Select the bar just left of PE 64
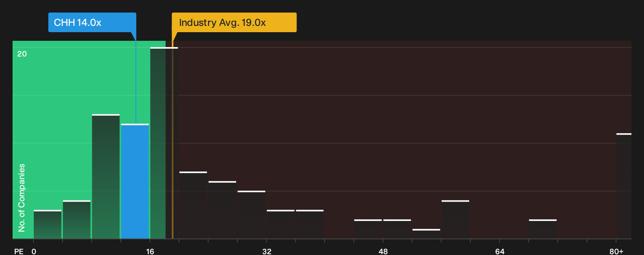644x255 pixels. 456,220
